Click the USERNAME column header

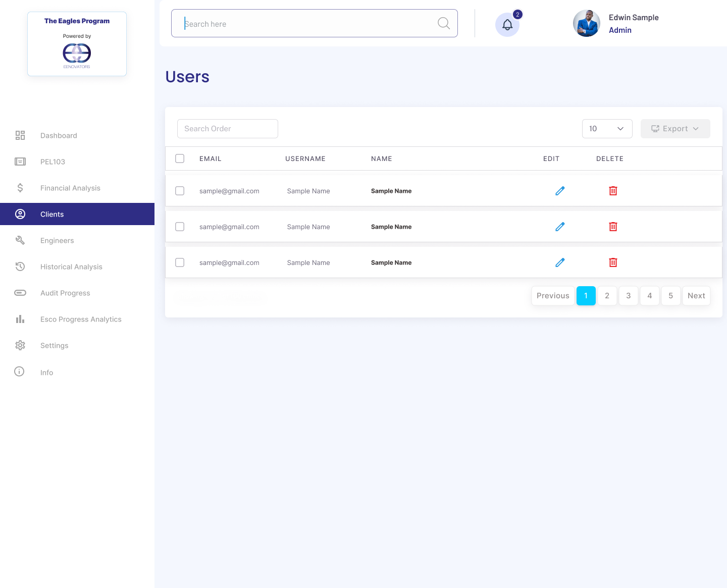click(x=305, y=158)
